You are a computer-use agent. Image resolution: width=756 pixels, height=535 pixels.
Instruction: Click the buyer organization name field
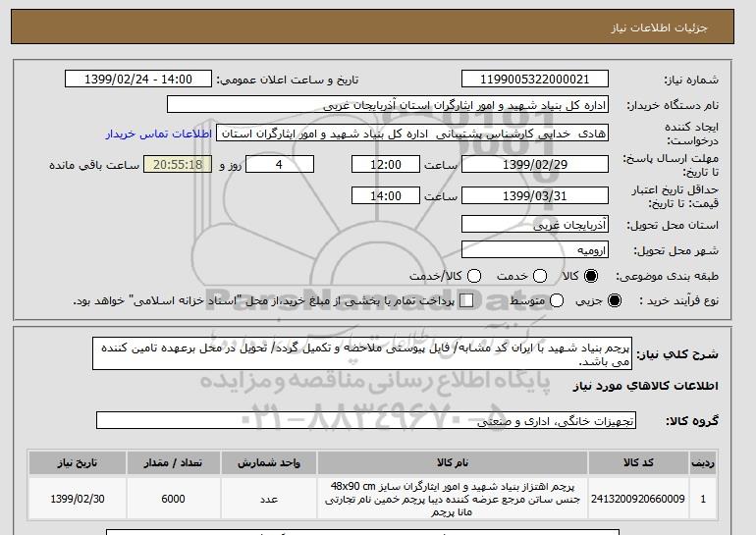click(388, 104)
